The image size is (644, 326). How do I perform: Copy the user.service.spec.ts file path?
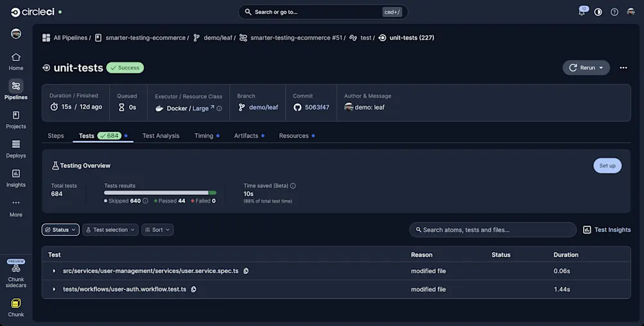tap(246, 271)
